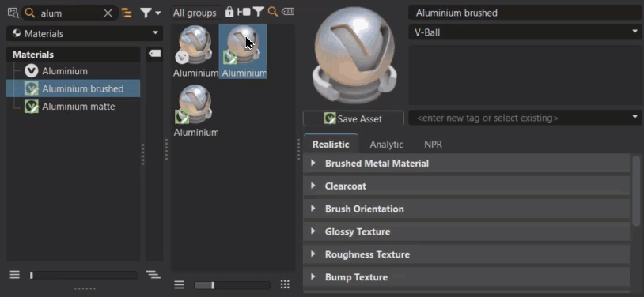Switch to the NPR tab
This screenshot has width=644, height=297.
433,144
